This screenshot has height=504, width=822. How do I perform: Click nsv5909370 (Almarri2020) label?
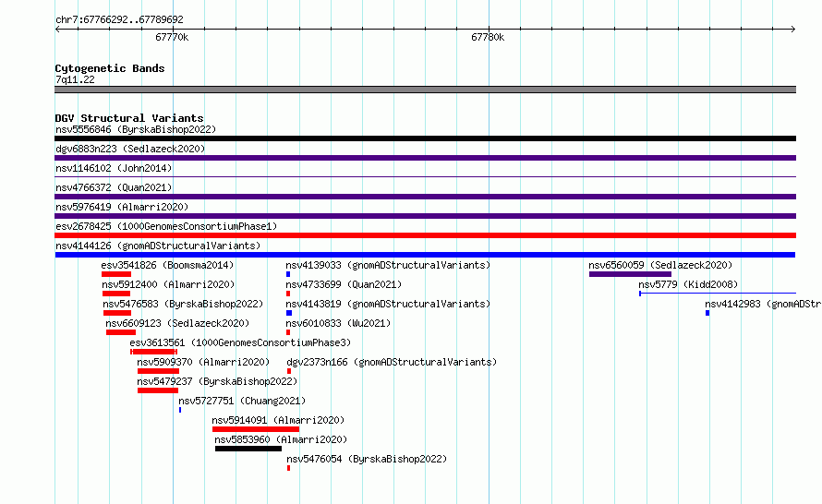point(203,362)
